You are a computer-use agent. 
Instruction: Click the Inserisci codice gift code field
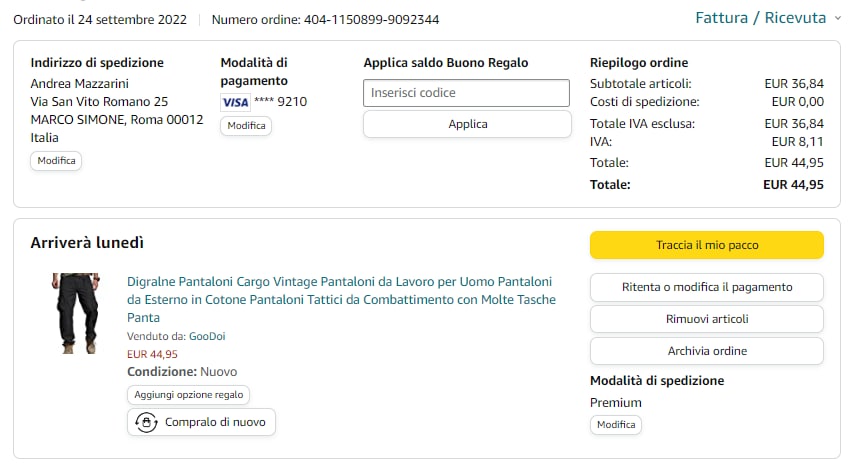coord(466,93)
